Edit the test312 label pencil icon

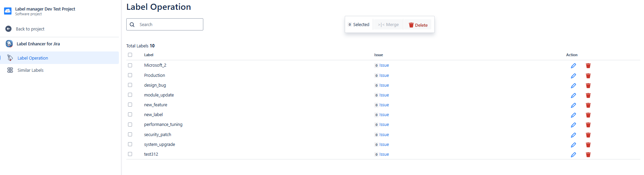573,155
